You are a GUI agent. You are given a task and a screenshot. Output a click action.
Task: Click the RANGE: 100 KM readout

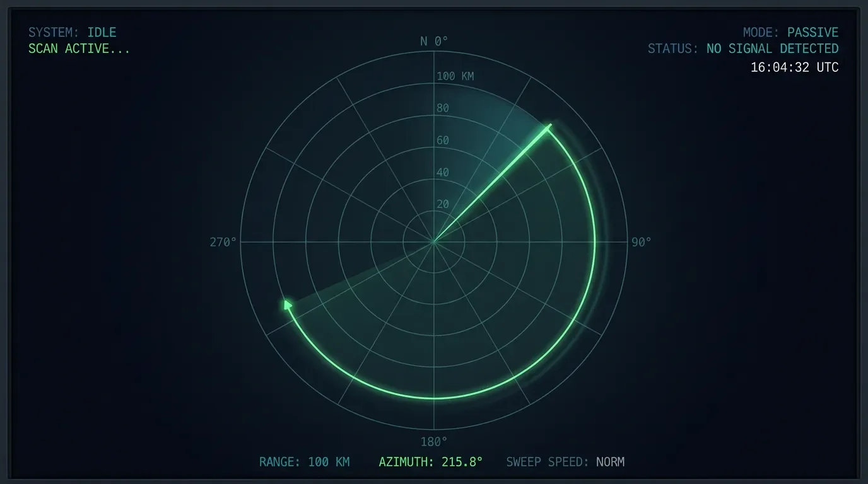coord(304,462)
